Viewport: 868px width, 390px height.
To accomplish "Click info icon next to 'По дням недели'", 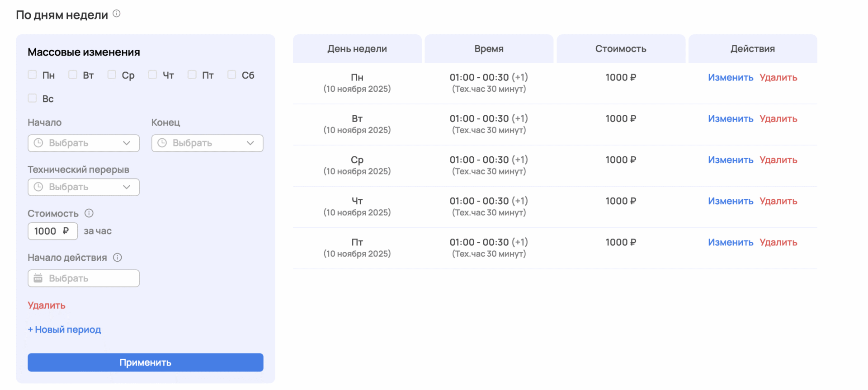I will (x=117, y=14).
